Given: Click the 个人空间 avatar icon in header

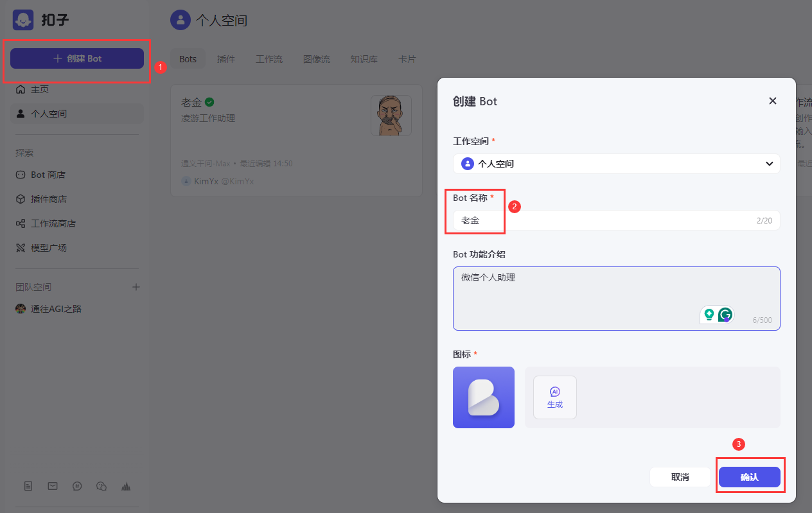Looking at the screenshot, I should pos(181,20).
